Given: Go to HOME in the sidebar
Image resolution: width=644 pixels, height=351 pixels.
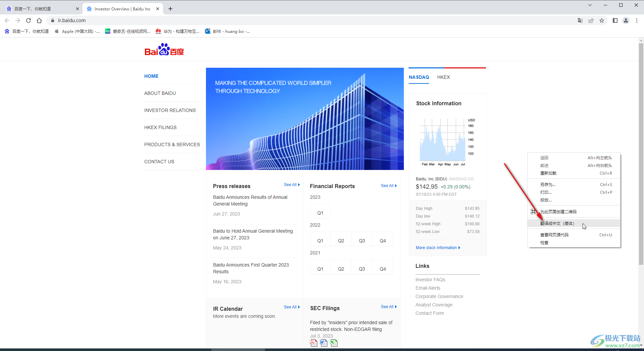Looking at the screenshot, I should pyautogui.click(x=151, y=76).
